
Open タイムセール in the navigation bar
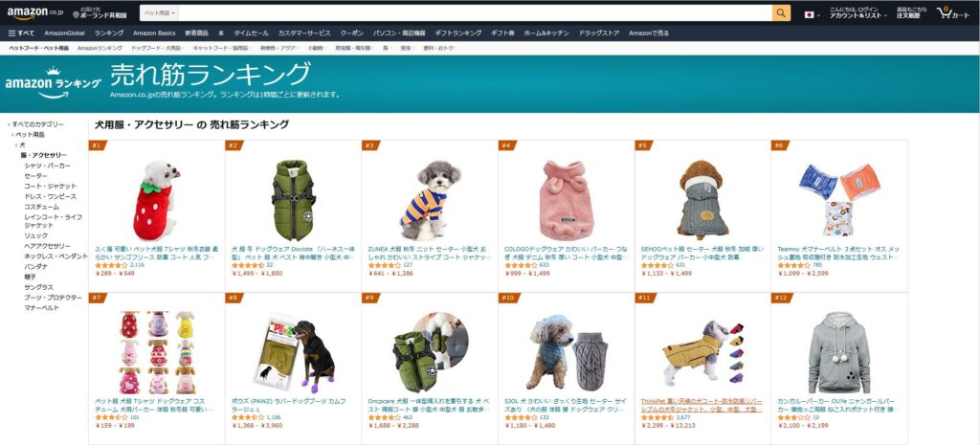(252, 33)
